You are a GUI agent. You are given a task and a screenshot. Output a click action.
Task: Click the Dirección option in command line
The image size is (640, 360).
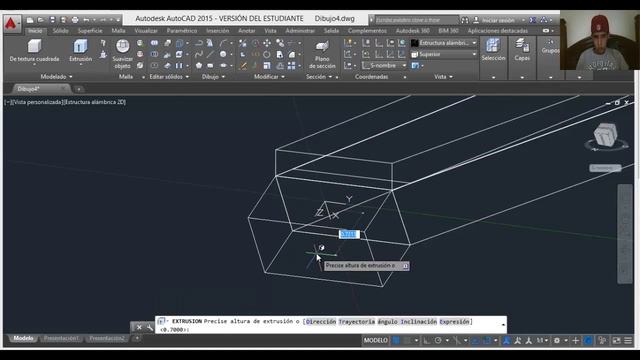pos(321,322)
